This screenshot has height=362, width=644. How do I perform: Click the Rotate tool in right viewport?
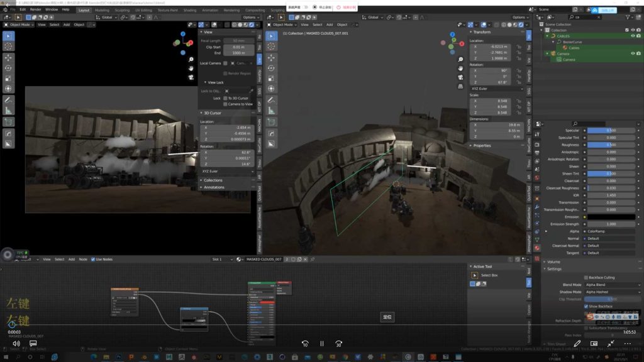click(x=272, y=68)
